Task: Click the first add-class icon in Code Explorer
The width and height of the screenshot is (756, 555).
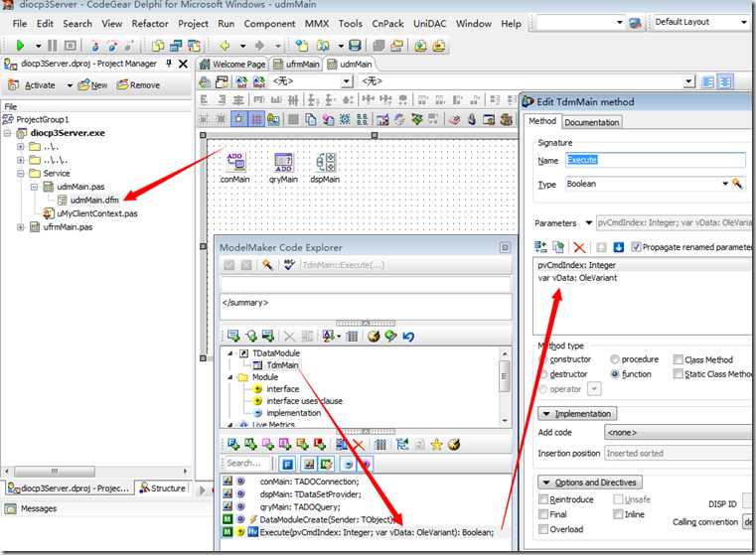Action: (x=233, y=337)
